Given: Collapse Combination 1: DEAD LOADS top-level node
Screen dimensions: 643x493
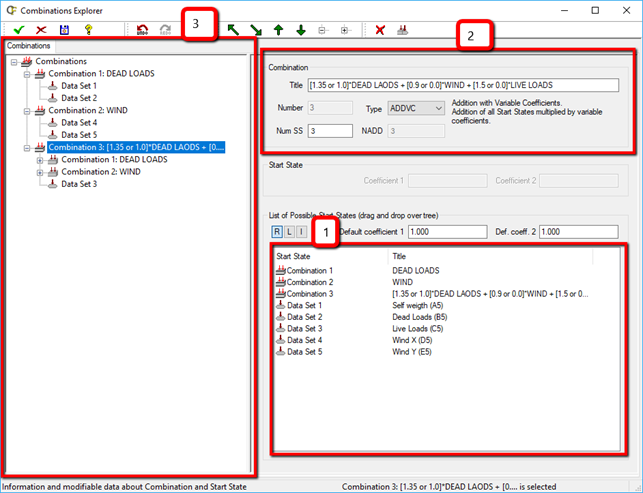Looking at the screenshot, I should (27, 75).
